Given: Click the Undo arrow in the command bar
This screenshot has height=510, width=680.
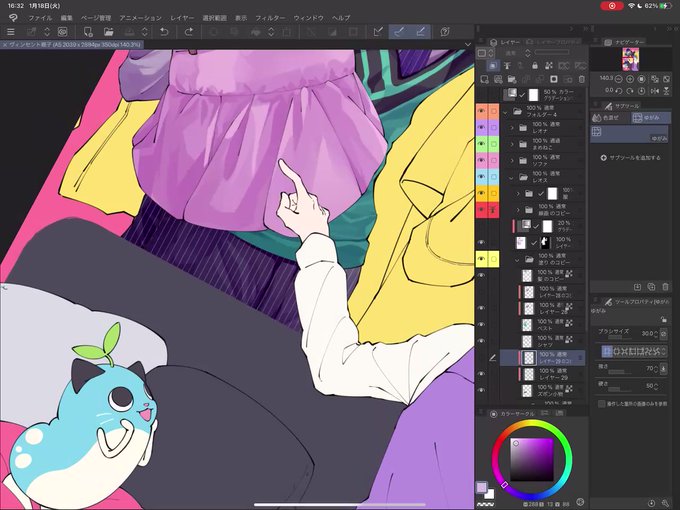Looking at the screenshot, I should click(x=164, y=32).
